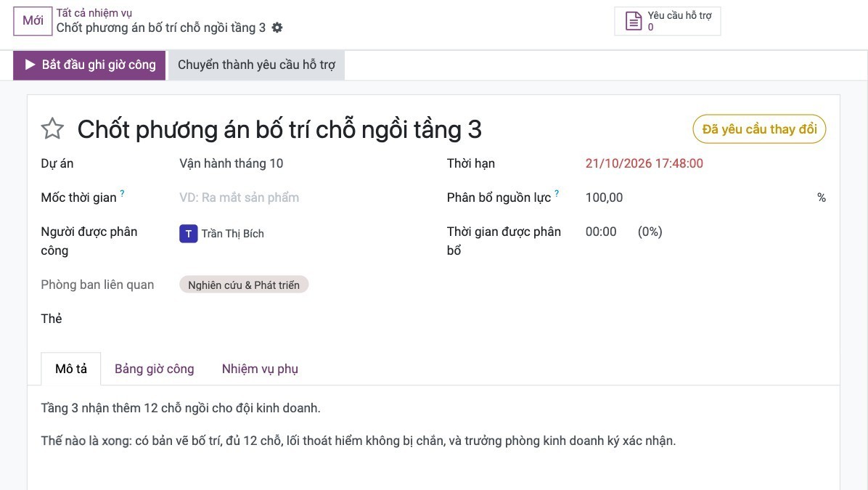
Task: Edit the task title field
Action: tap(279, 129)
